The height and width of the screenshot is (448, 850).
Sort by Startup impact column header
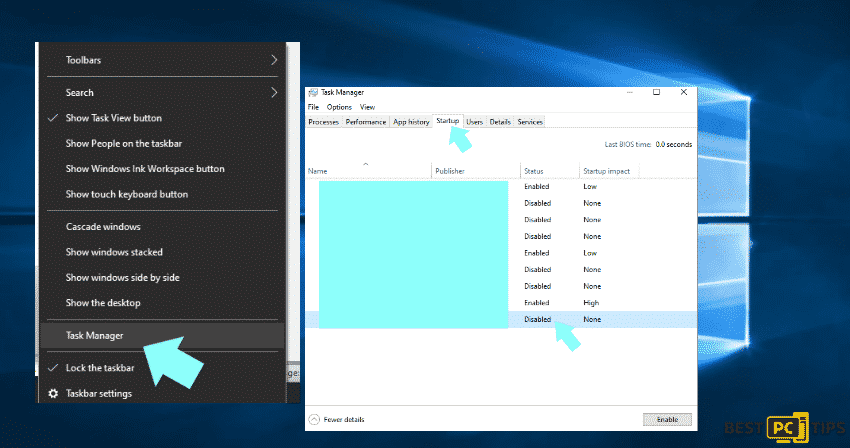tap(609, 171)
